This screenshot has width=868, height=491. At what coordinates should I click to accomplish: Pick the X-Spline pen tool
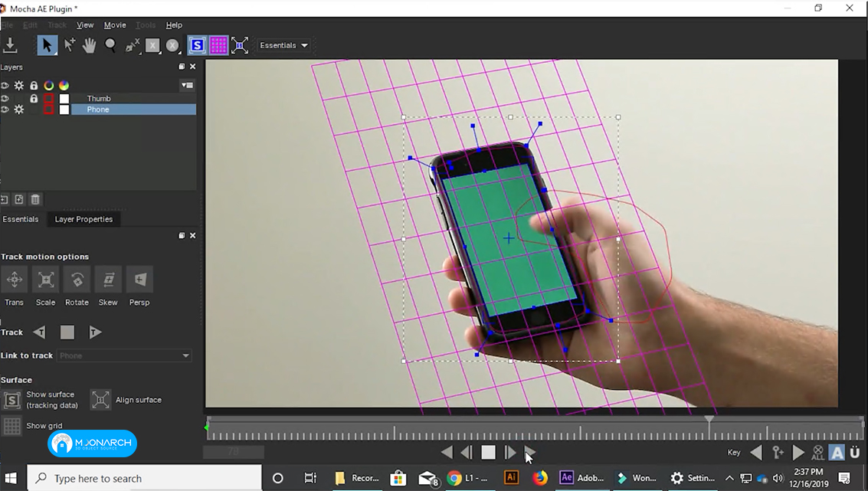[x=132, y=46]
